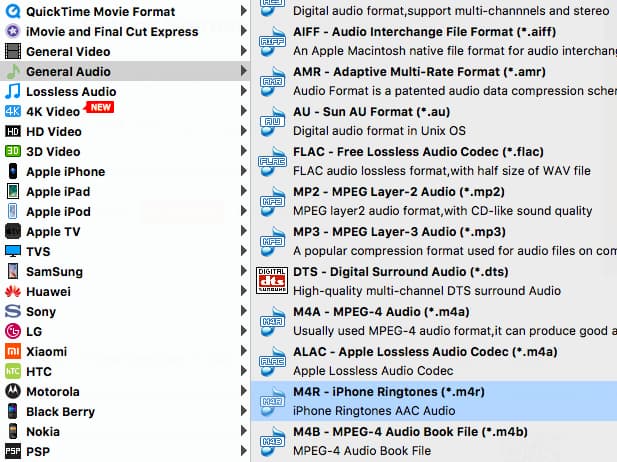Click the Apple iPad device icon
Screen dimensions: 617x462
tap(13, 191)
